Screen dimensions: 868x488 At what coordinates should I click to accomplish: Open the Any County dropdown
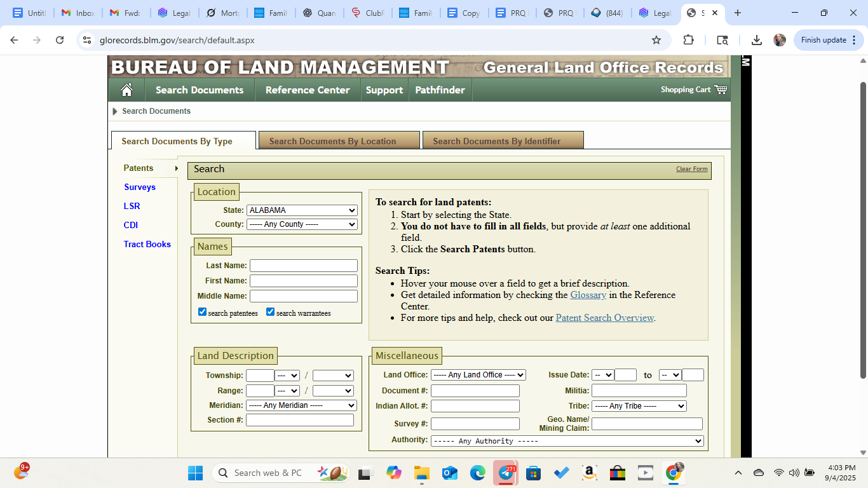[302, 224]
